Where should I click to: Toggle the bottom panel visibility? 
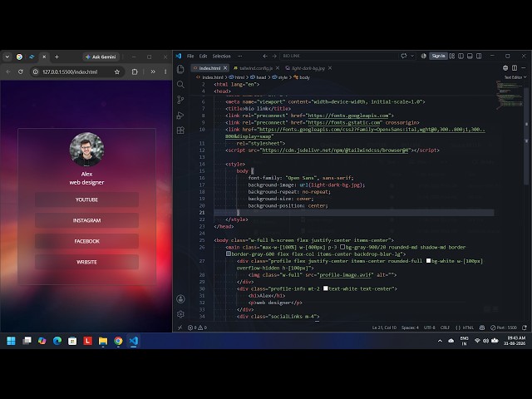[470, 56]
